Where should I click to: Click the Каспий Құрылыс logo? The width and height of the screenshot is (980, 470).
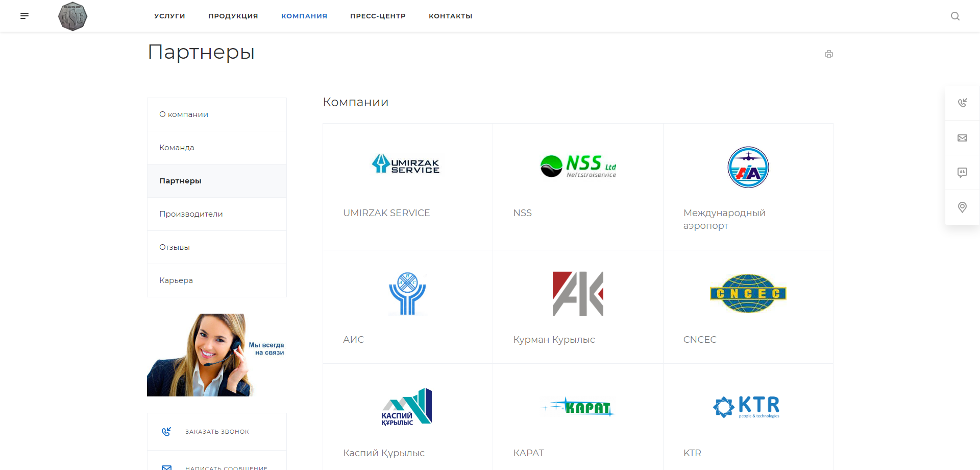click(407, 407)
